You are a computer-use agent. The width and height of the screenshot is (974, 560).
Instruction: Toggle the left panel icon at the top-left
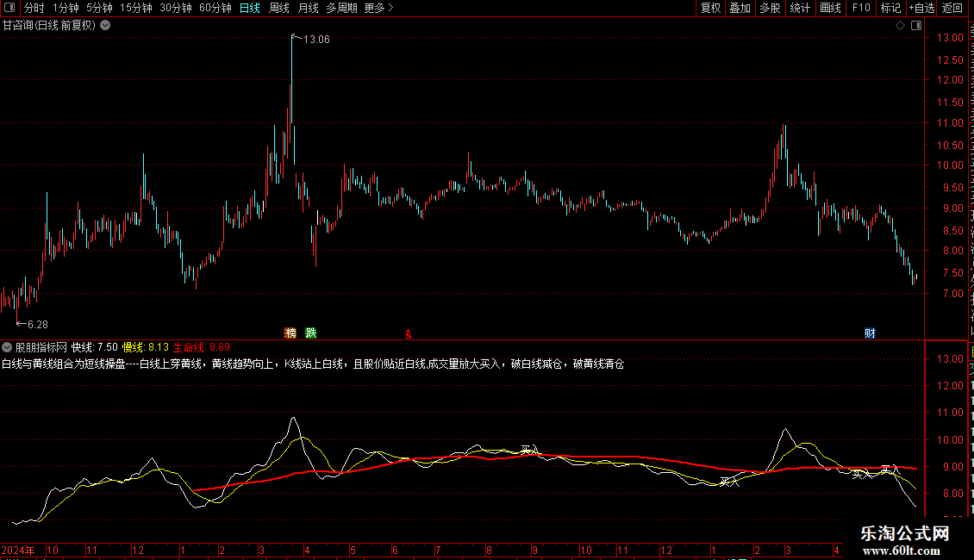(9, 8)
